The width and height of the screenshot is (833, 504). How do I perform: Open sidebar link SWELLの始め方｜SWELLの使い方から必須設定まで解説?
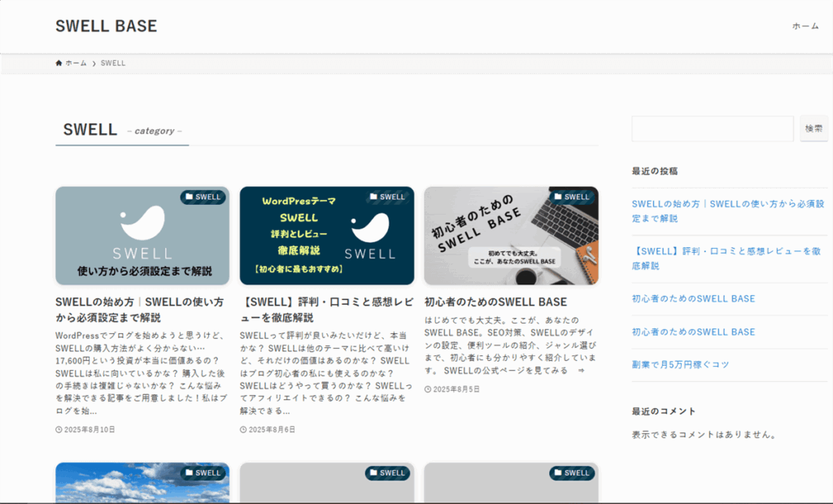[x=728, y=211]
